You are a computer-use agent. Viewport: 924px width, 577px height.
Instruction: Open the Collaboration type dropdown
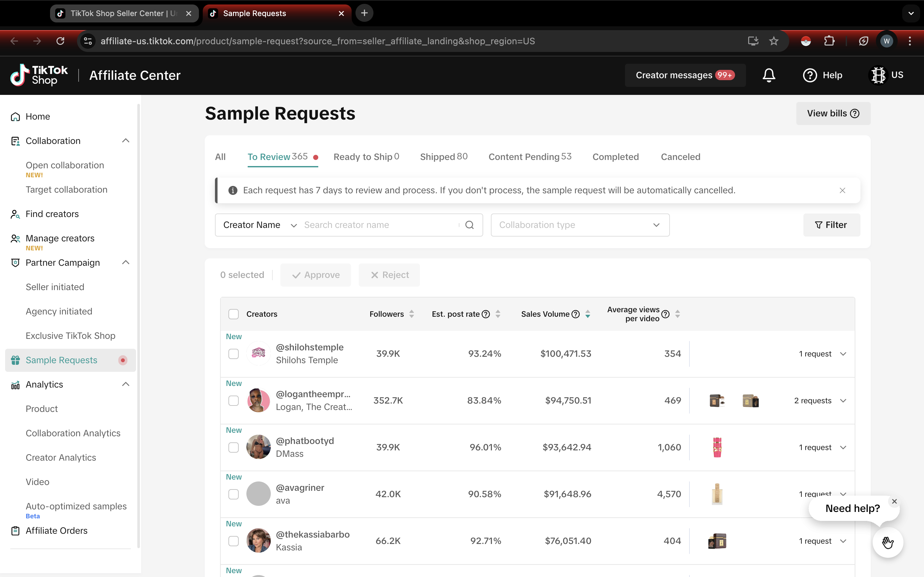pos(580,225)
